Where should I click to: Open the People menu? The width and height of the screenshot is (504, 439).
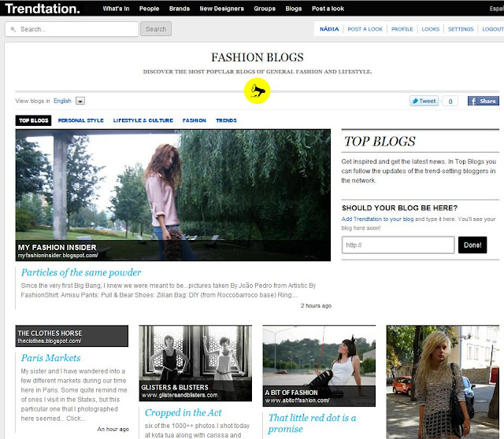pos(149,9)
